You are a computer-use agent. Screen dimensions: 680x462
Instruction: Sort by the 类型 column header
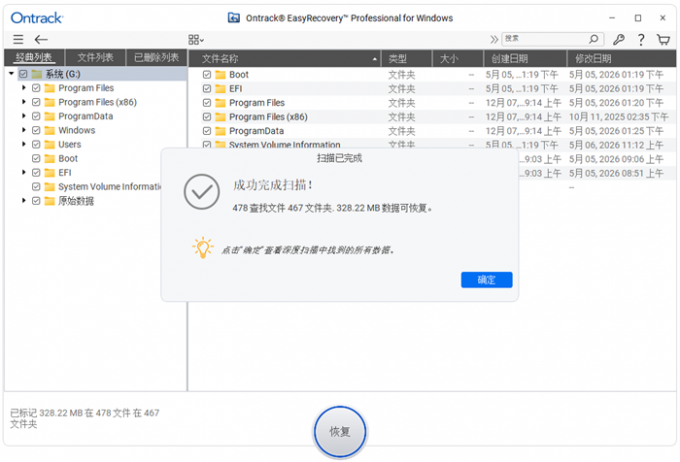(x=406, y=59)
